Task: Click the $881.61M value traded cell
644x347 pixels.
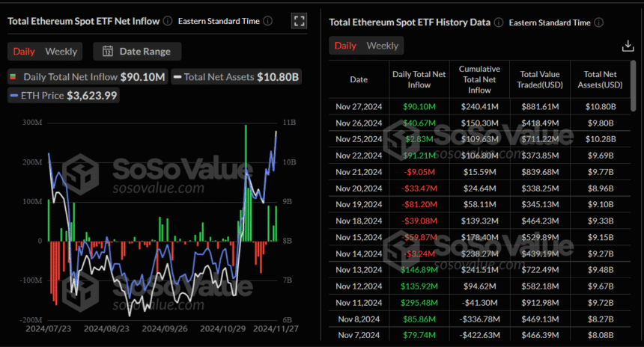Action: 540,107
